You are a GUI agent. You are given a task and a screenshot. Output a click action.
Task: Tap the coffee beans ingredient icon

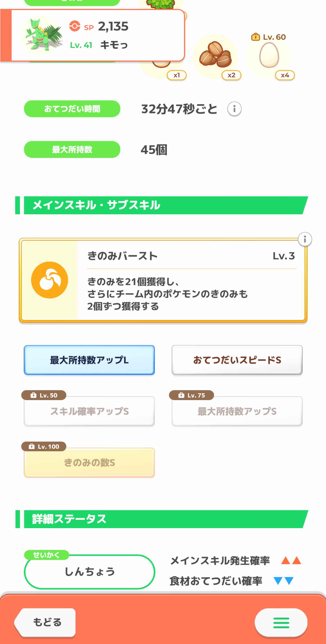215,55
